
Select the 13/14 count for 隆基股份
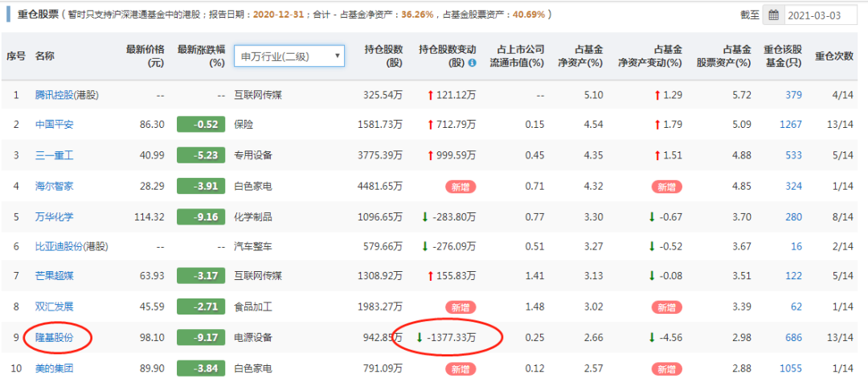pyautogui.click(x=839, y=337)
